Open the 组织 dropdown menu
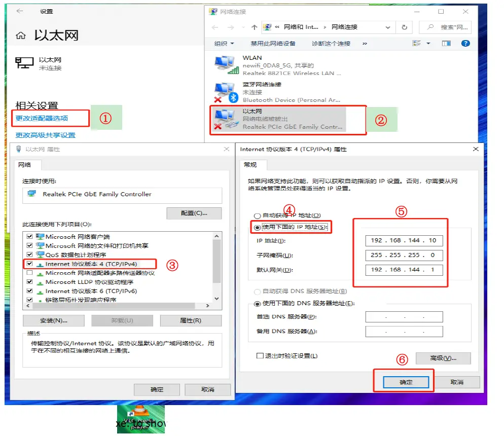This screenshot has width=504, height=436. [x=224, y=44]
